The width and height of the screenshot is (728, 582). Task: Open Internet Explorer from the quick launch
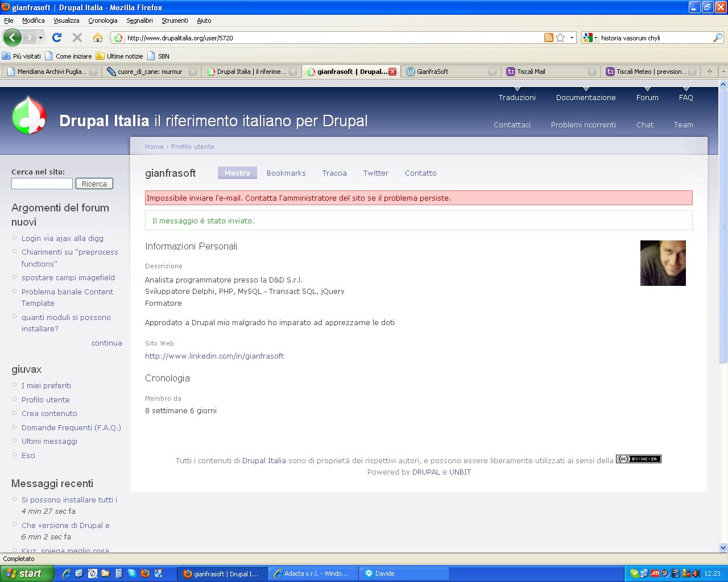pyautogui.click(x=67, y=573)
